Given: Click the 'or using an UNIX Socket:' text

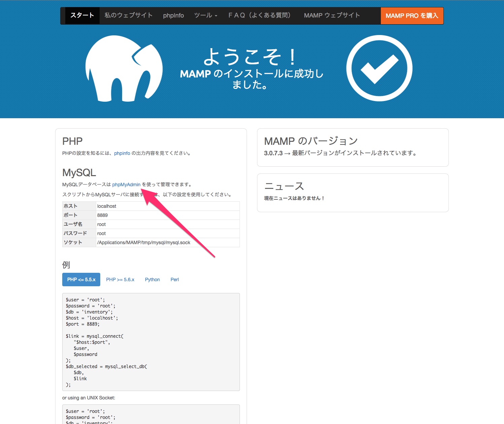Looking at the screenshot, I should coord(88,398).
